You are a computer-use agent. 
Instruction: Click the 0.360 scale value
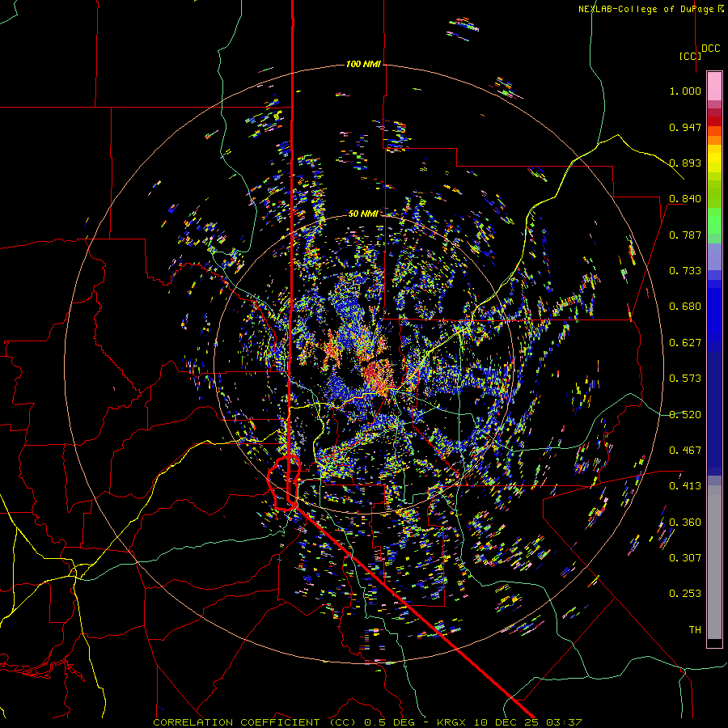(685, 523)
